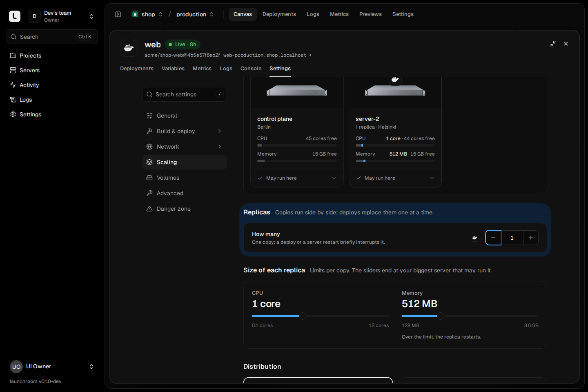Select the Volumes settings section
This screenshot has height=392, width=588.
point(185,178)
